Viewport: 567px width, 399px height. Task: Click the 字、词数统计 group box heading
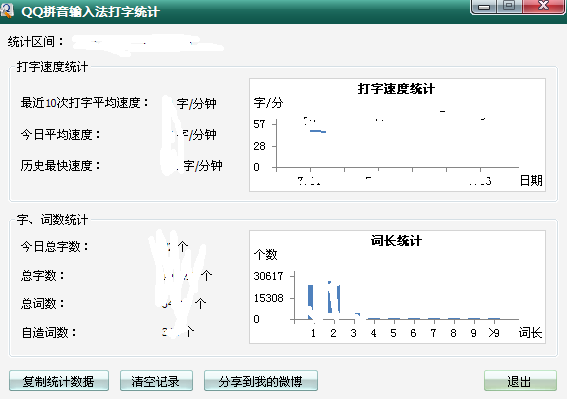coord(52,220)
